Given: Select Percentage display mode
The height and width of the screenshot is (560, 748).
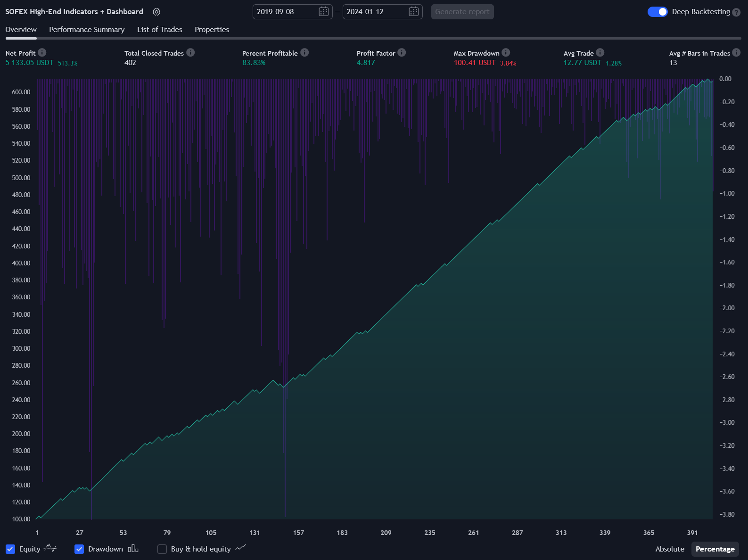Looking at the screenshot, I should (x=715, y=549).
